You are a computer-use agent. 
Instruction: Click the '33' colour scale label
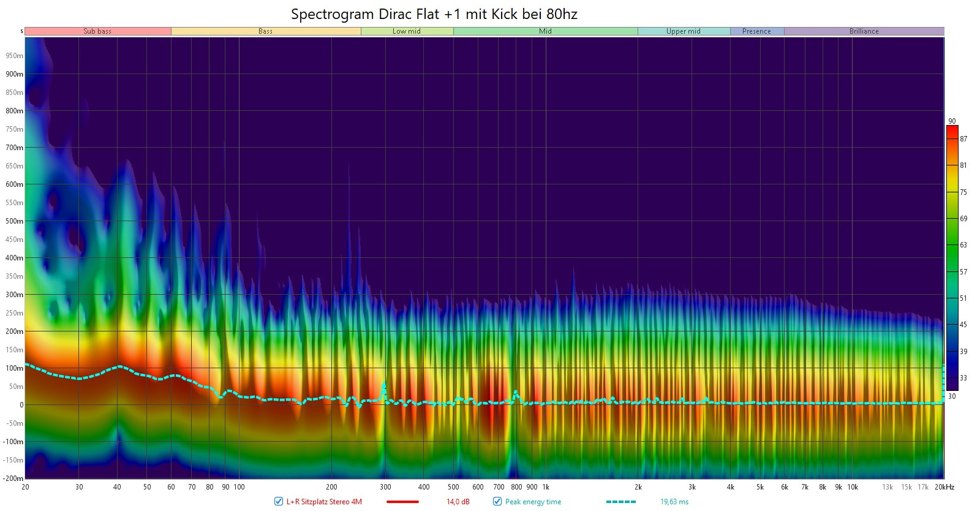[x=963, y=378]
